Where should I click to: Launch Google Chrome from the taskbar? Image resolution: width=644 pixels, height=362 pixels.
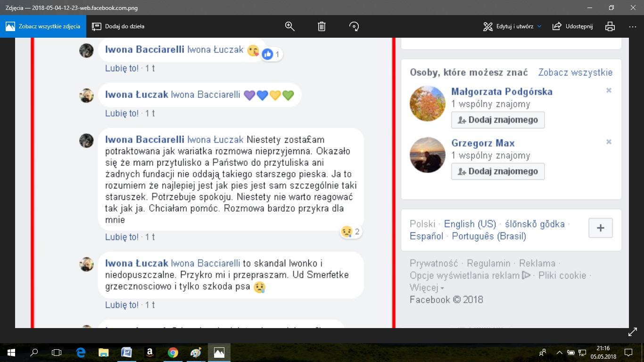click(173, 352)
